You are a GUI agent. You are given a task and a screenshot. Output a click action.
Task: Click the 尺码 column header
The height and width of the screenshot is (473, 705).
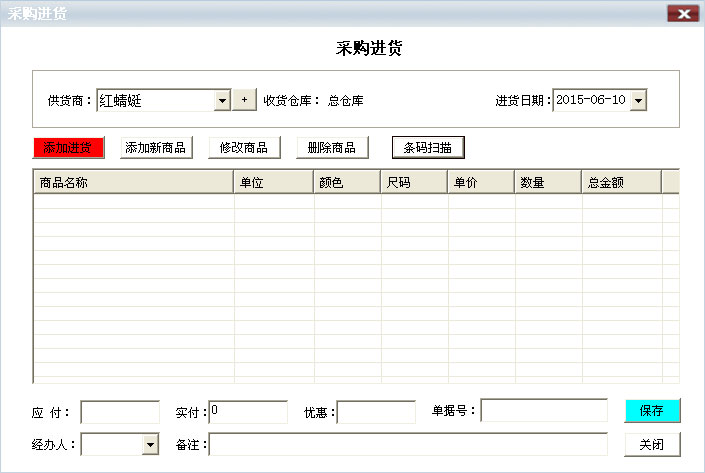(414, 182)
